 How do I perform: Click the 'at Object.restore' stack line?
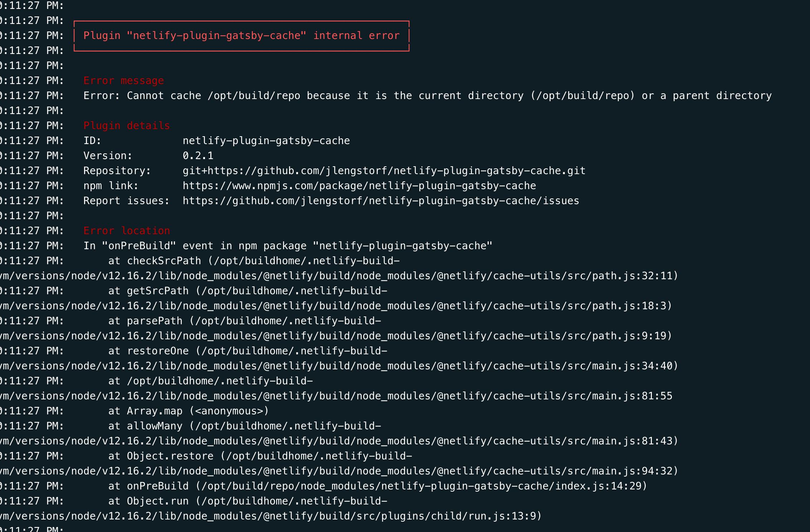[x=260, y=456]
